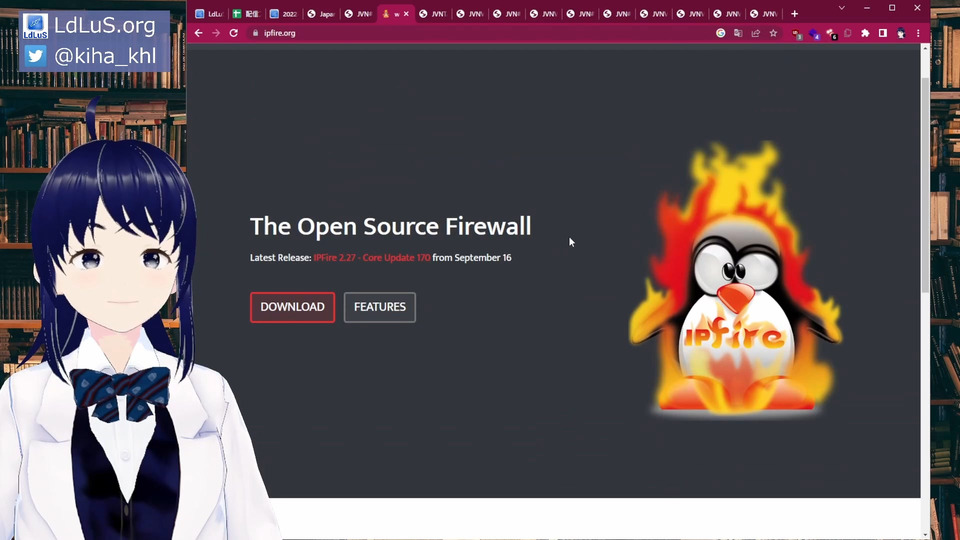Click the scrollbar up arrow
The image size is (960, 540).
click(925, 48)
